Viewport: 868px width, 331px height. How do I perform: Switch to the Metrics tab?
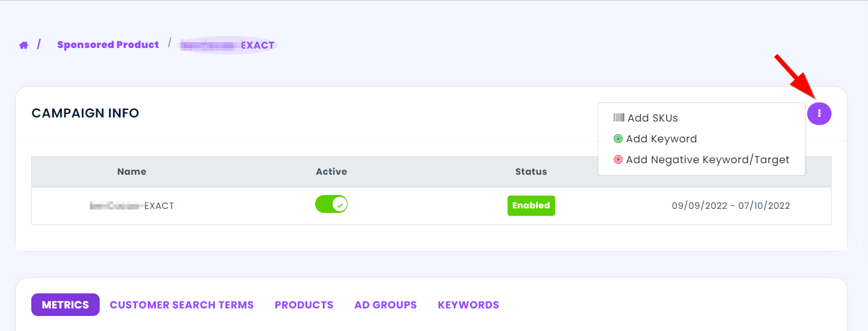click(x=65, y=305)
